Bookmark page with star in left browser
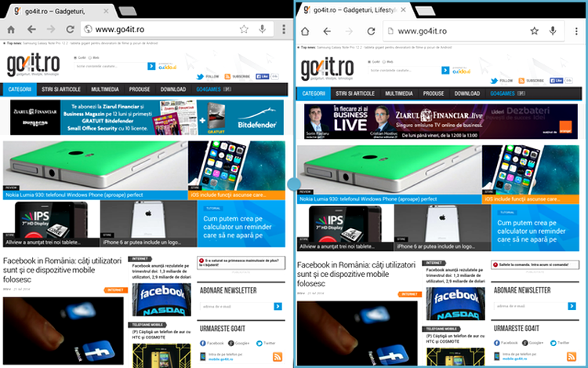The height and width of the screenshot is (368, 588). [244, 29]
